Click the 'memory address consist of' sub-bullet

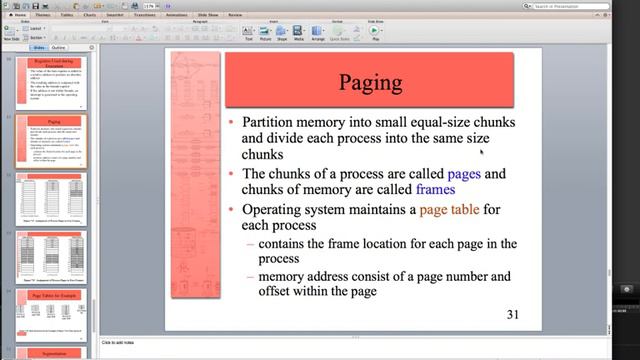pos(384,284)
